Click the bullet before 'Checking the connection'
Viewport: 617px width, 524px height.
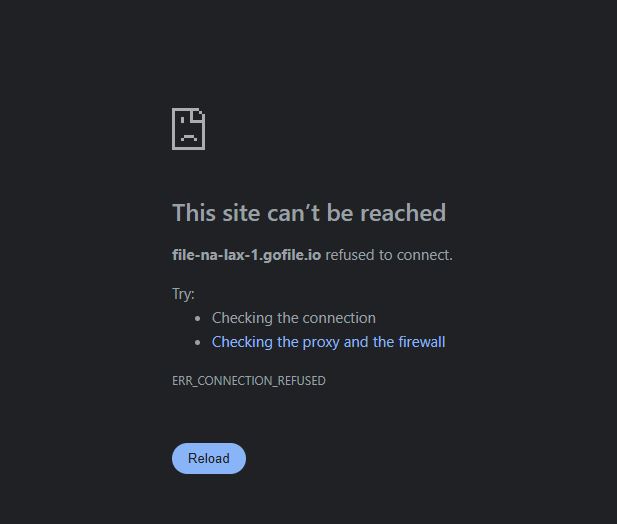tap(198, 319)
